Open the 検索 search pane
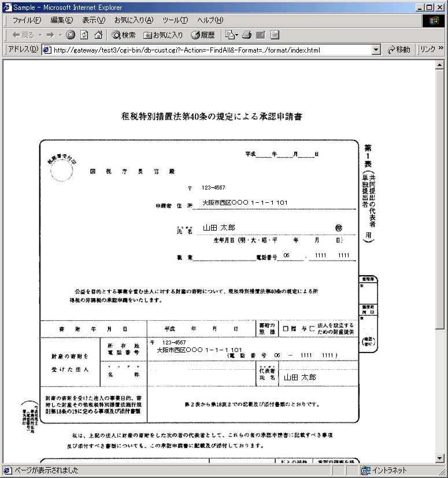The height and width of the screenshot is (478, 448). [x=124, y=35]
